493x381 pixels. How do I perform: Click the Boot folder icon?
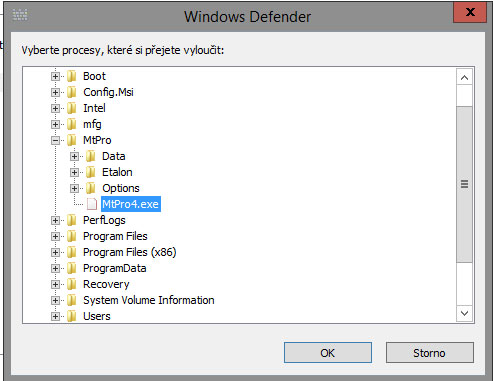point(72,76)
